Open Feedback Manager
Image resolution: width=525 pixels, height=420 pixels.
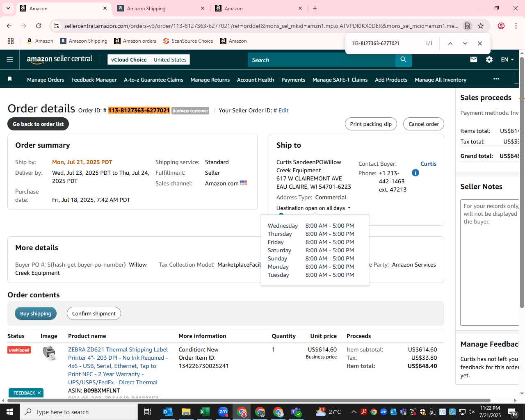94,80
